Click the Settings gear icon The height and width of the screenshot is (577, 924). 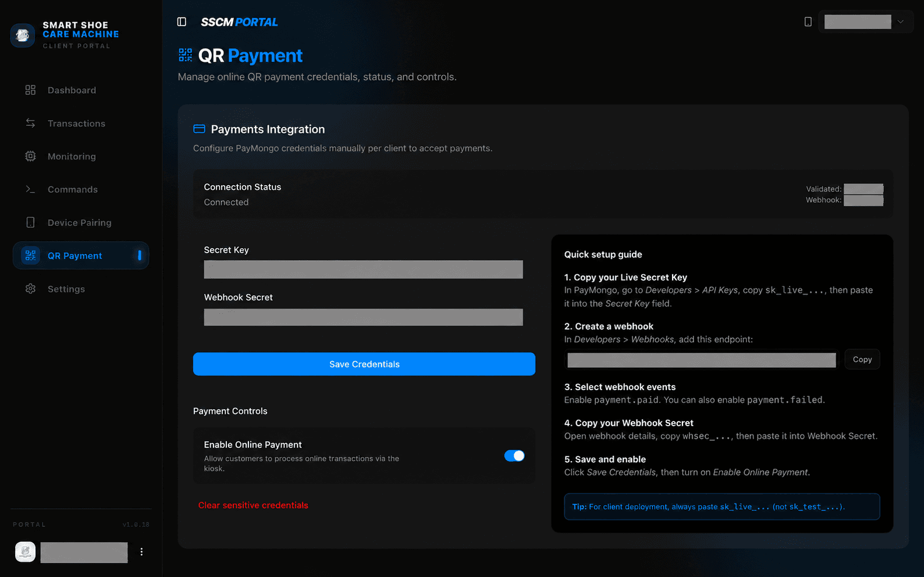click(30, 289)
